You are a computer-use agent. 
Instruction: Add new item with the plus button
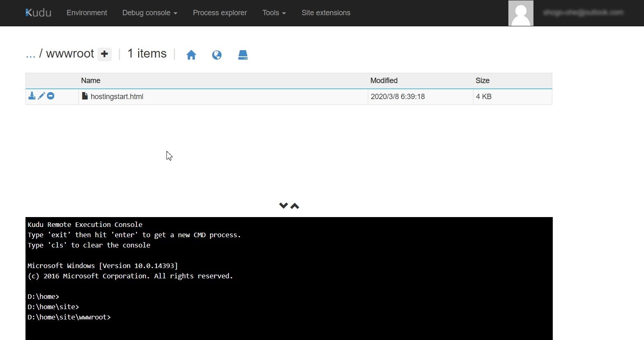(x=104, y=54)
